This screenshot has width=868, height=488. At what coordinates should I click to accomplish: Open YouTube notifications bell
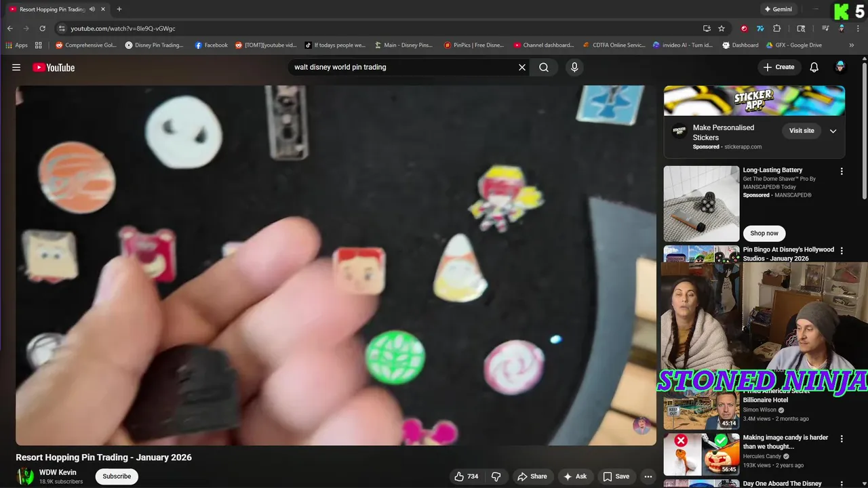pos(814,67)
